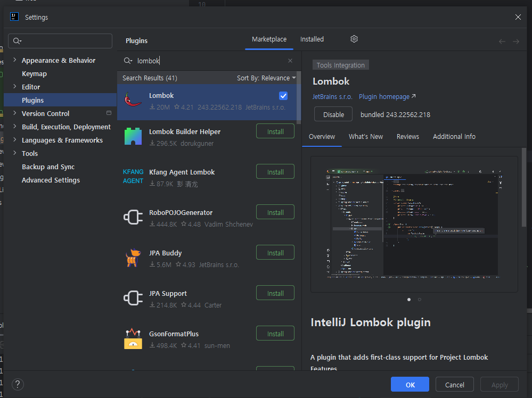Confirm settings with OK

point(410,385)
